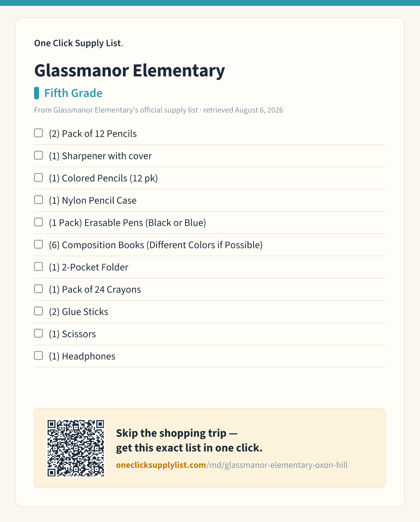
Task: Mark Colored Pencils (12 pk) as done
Action: click(x=38, y=177)
